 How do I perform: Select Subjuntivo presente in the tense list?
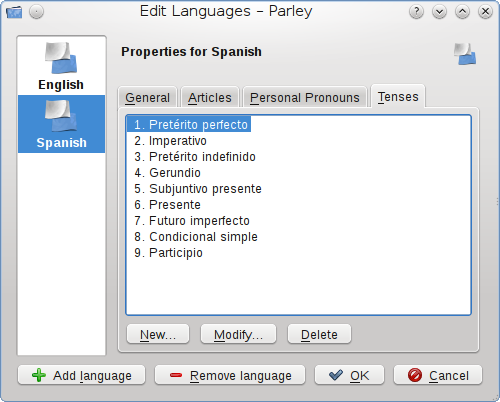point(198,189)
